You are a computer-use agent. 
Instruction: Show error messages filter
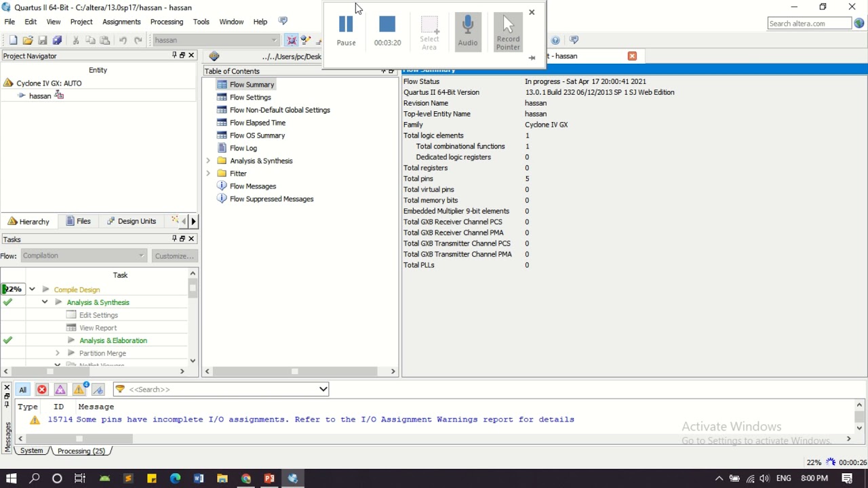pyautogui.click(x=42, y=389)
